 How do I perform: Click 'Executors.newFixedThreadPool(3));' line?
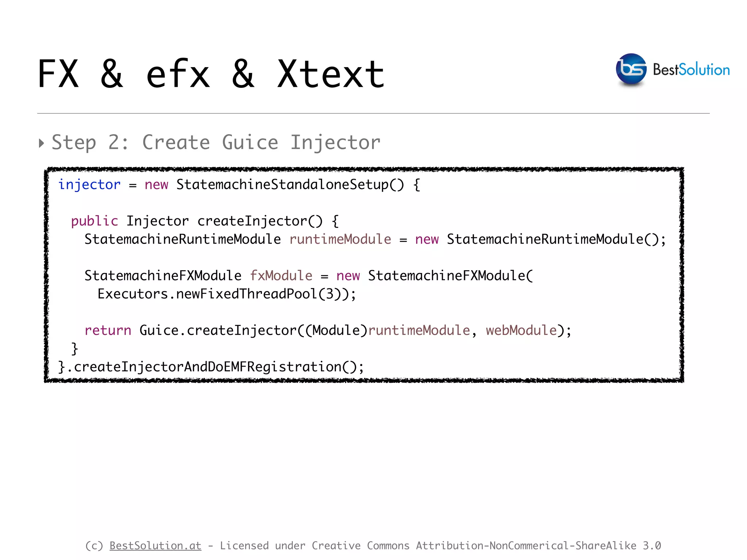coord(227,294)
